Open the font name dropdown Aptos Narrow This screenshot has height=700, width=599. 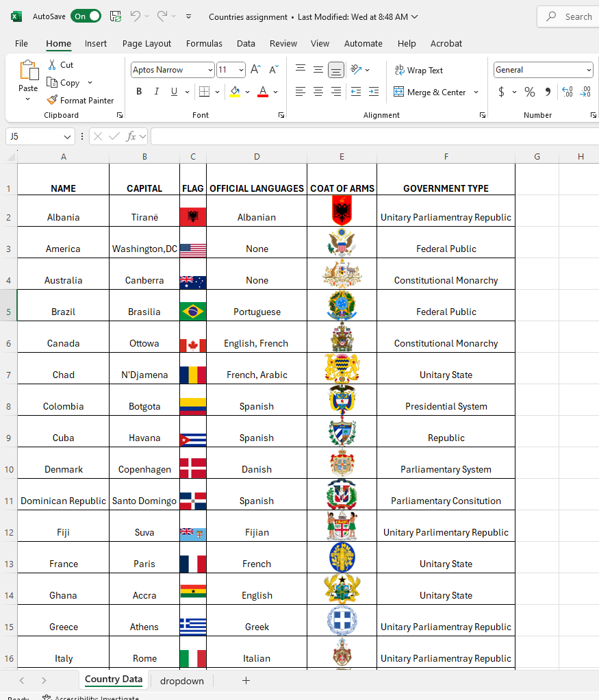(209, 70)
